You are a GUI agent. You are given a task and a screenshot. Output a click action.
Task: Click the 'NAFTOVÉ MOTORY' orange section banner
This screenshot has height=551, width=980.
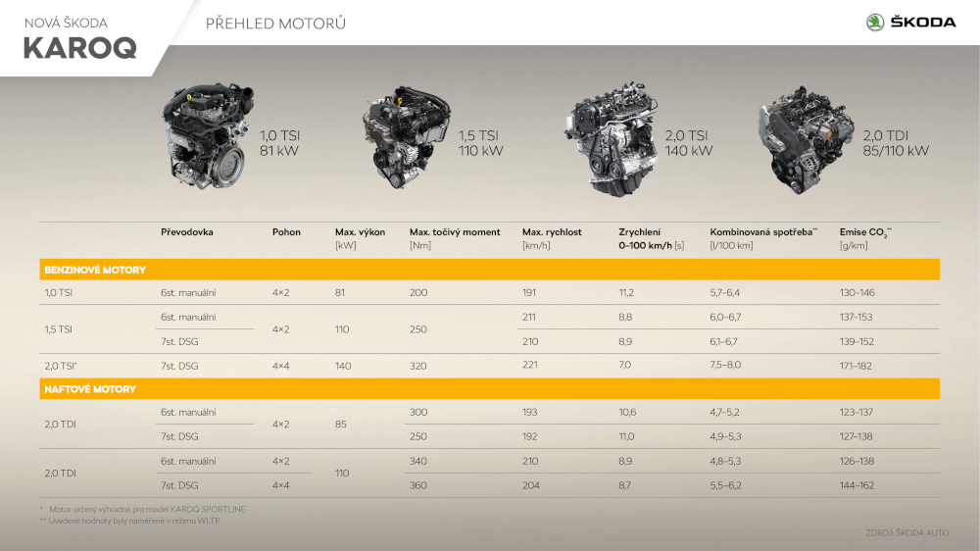489,389
